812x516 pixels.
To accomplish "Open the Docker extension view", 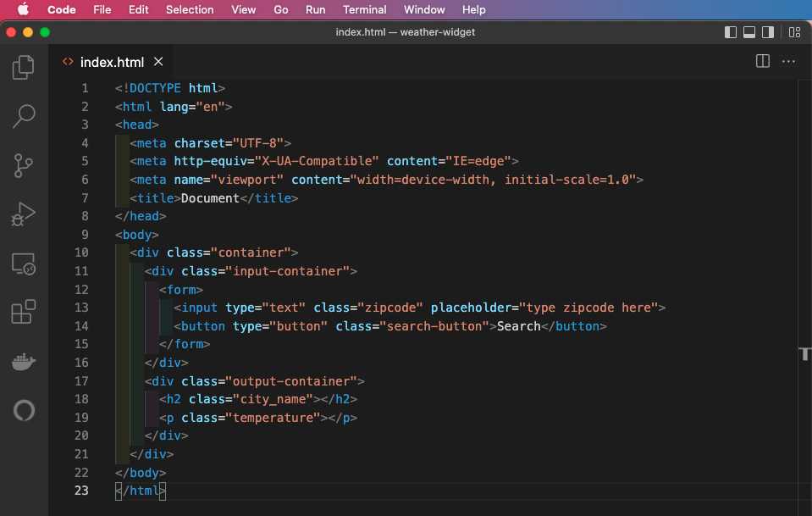I will (x=23, y=361).
